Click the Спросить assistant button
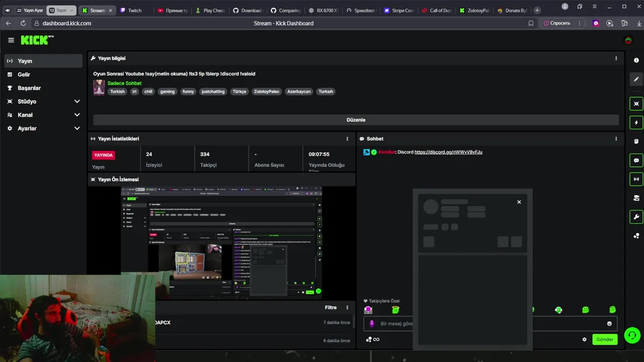644x362 pixels. pos(556,23)
